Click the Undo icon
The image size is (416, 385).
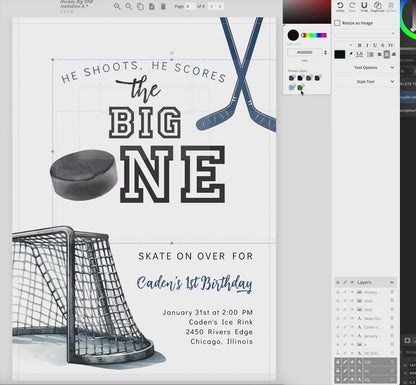[340, 6]
